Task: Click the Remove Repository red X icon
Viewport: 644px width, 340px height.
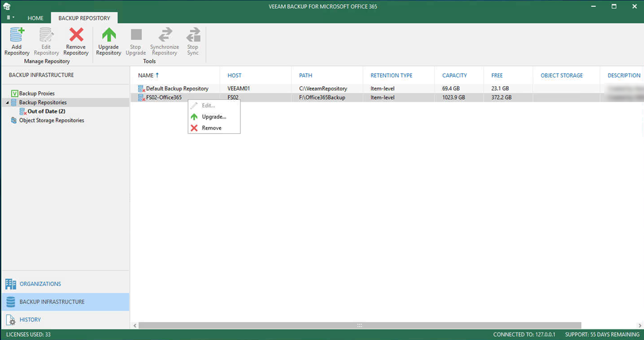Action: pyautogui.click(x=76, y=35)
